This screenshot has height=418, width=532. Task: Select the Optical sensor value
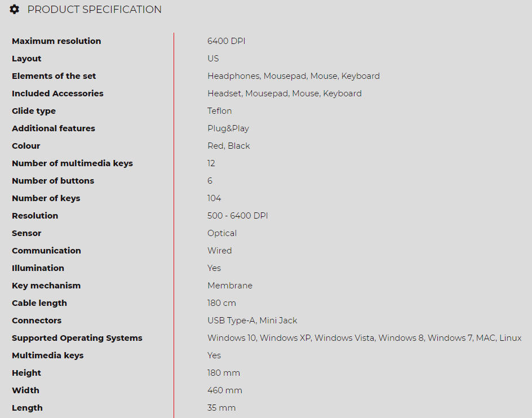click(222, 233)
